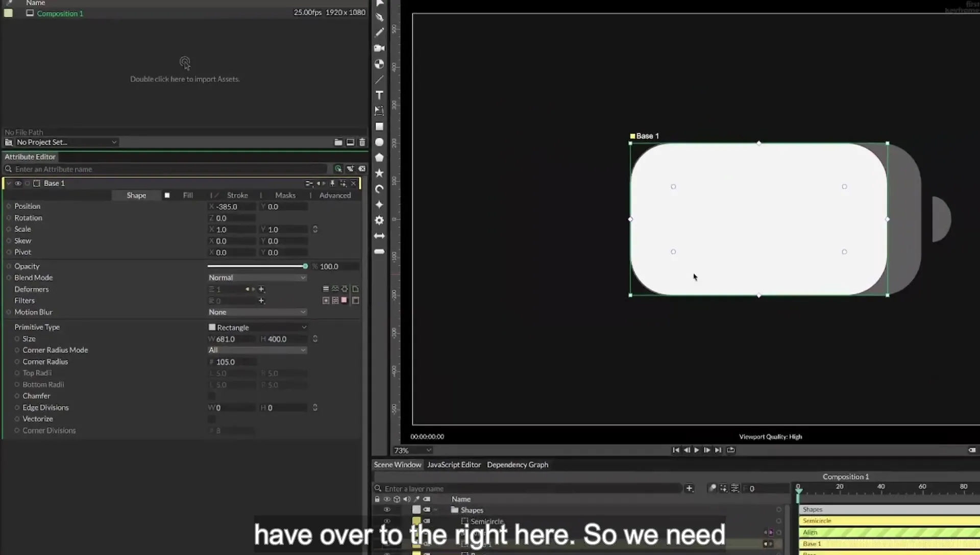Select the Text tool

click(x=379, y=95)
